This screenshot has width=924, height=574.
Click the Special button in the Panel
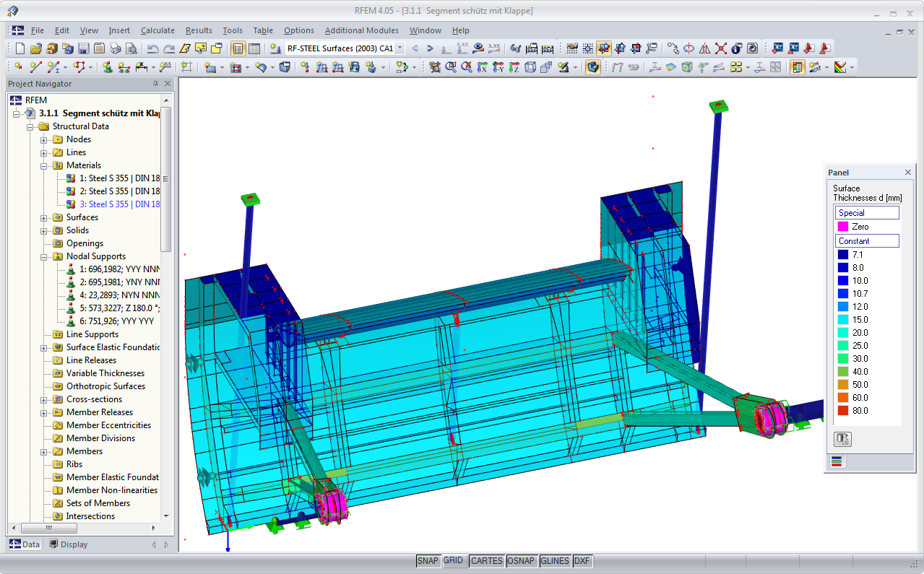pyautogui.click(x=866, y=212)
